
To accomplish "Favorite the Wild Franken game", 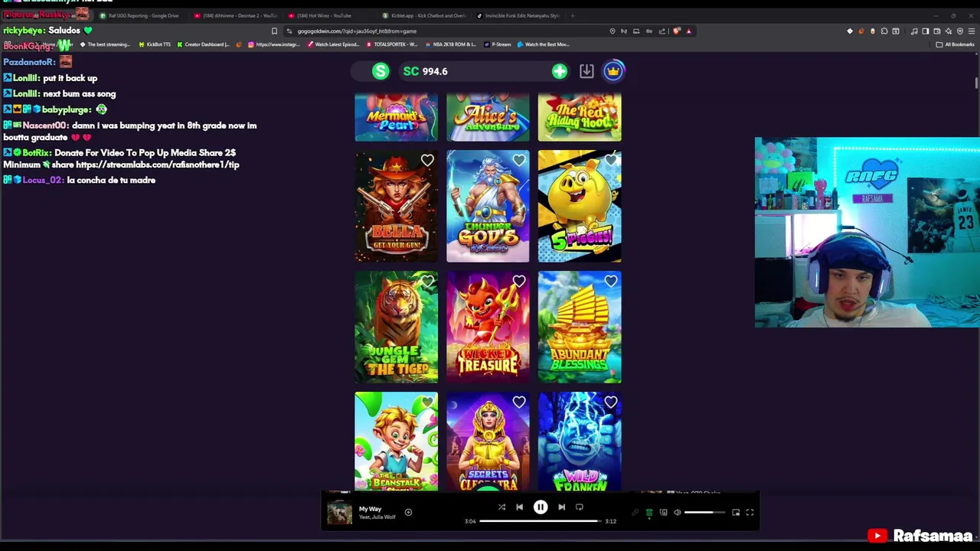I will tap(611, 403).
